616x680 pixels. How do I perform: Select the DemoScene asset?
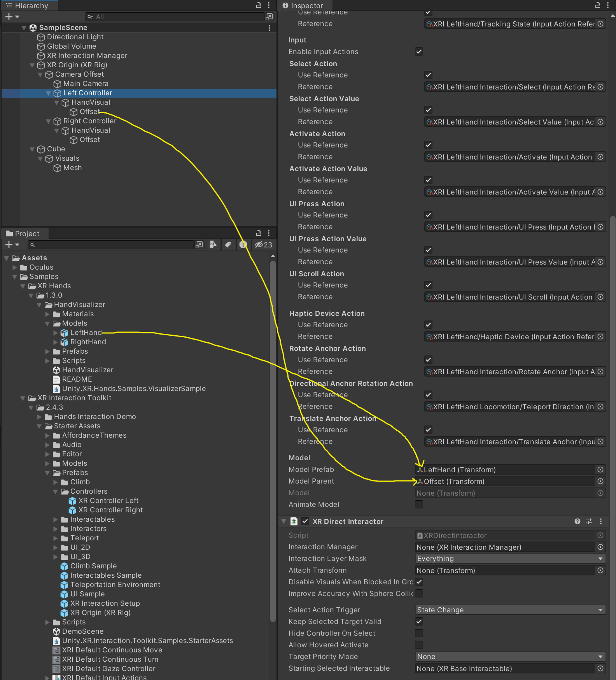click(x=83, y=631)
